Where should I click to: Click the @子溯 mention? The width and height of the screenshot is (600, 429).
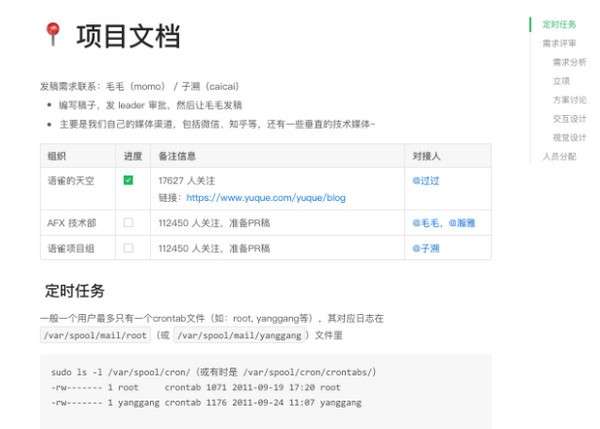[426, 248]
